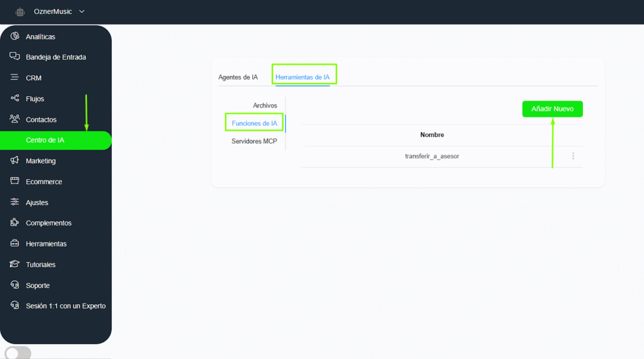Open Ajustes sliders icon
644x359 pixels.
pyautogui.click(x=15, y=202)
